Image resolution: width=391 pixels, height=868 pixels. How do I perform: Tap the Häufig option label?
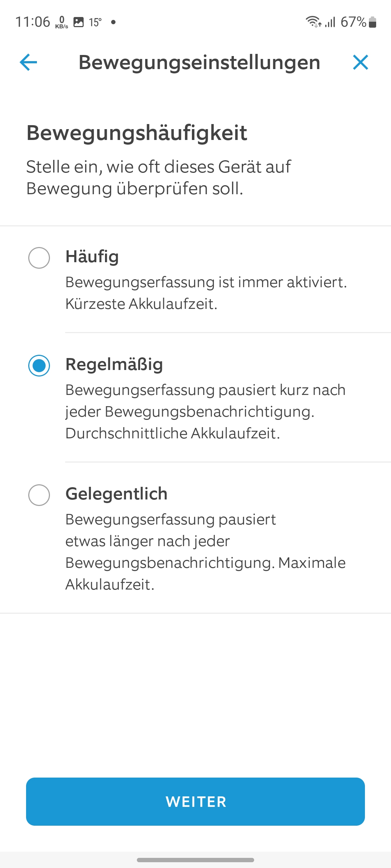tap(92, 257)
